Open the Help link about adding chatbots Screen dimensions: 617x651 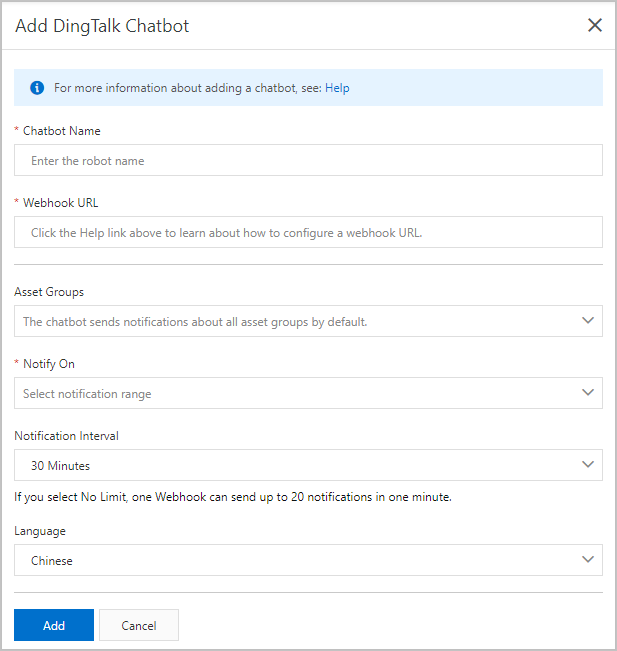click(x=337, y=88)
